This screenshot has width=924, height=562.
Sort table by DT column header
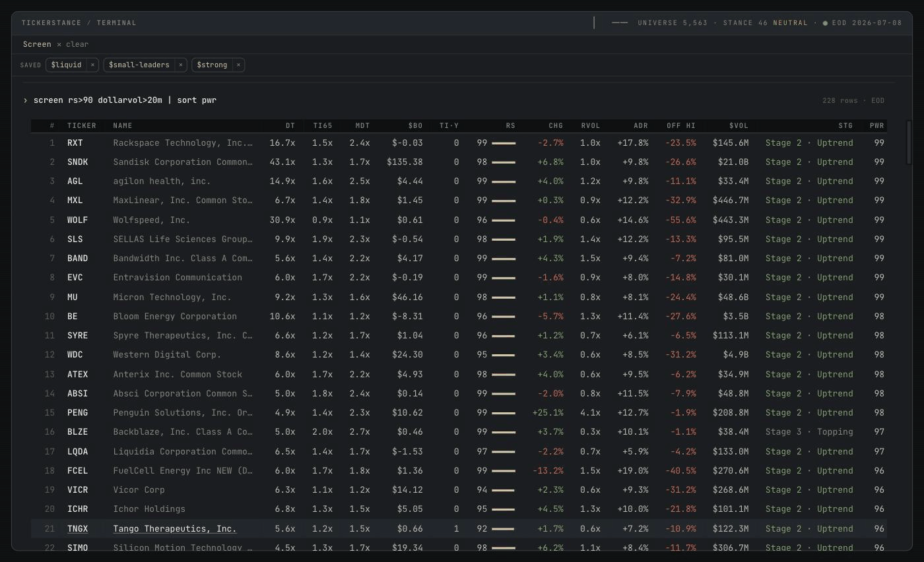(x=290, y=125)
